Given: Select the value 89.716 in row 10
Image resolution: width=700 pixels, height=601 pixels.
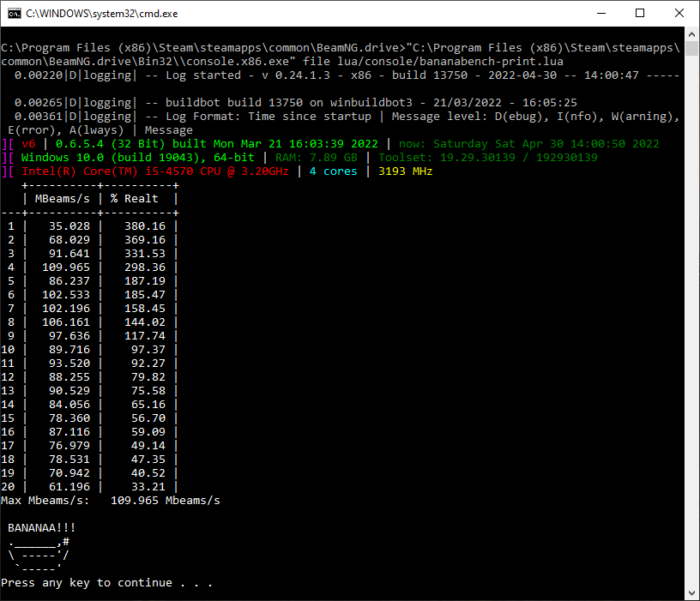Looking at the screenshot, I should (69, 350).
